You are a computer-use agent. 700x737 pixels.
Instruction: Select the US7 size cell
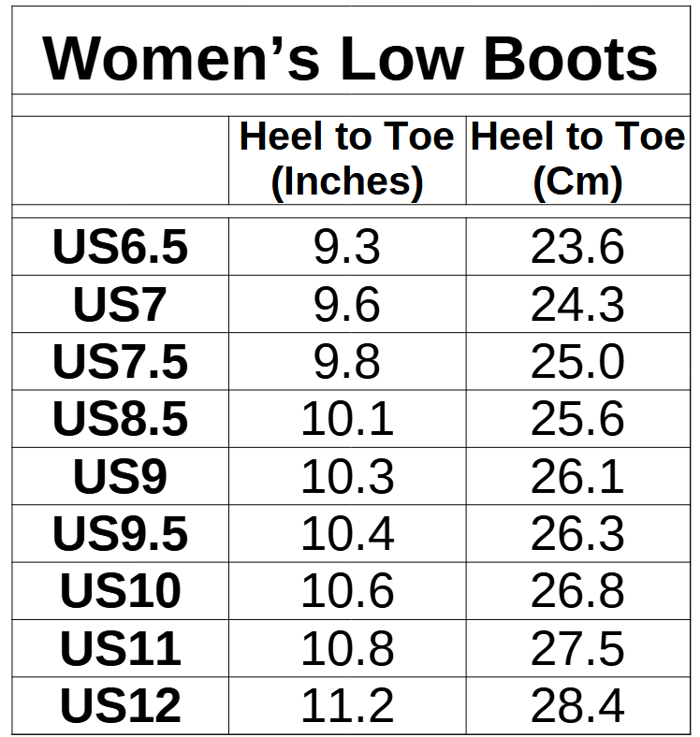coord(120,305)
